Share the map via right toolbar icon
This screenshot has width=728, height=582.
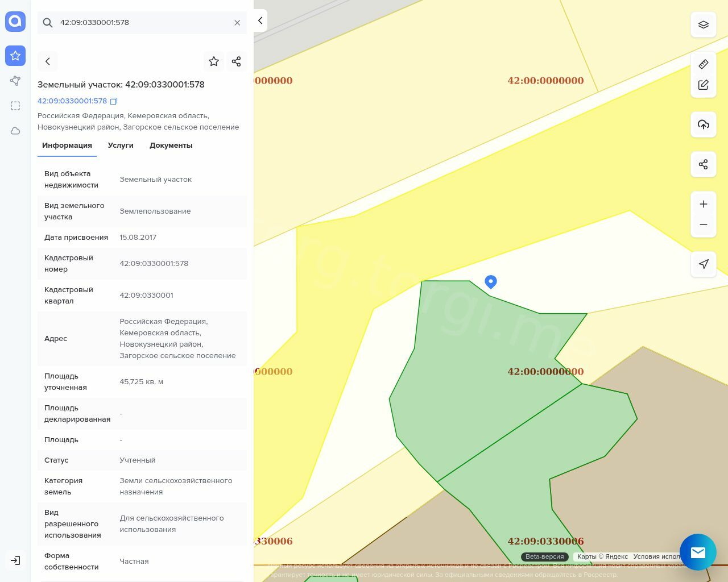pos(703,164)
